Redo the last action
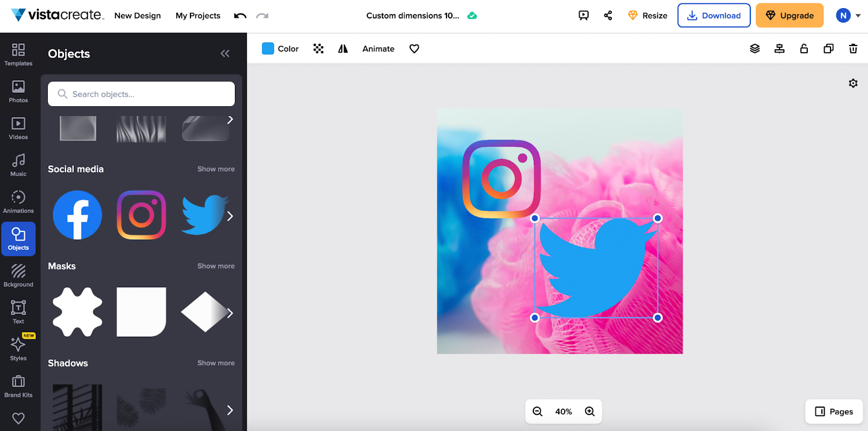The width and height of the screenshot is (868, 431). click(263, 16)
